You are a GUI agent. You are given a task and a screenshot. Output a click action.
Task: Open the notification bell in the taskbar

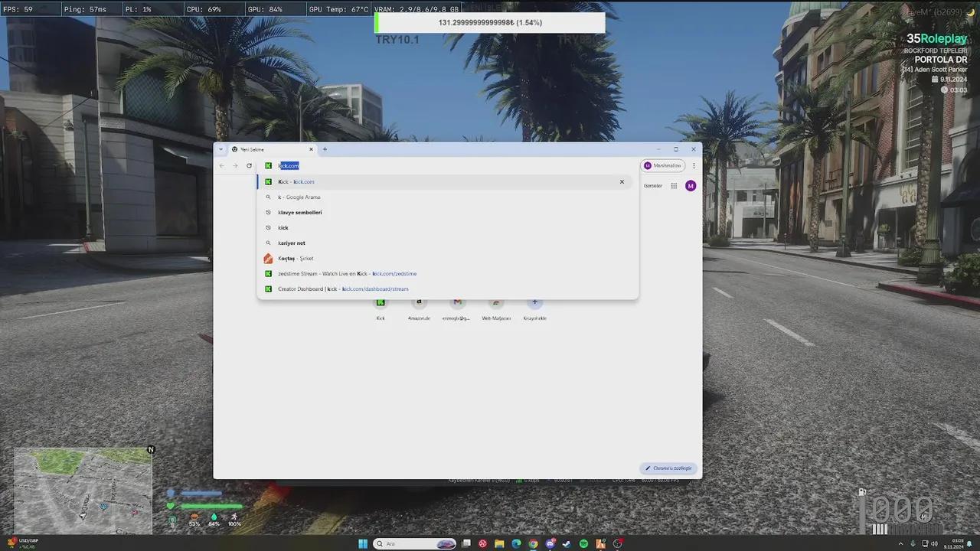pos(971,544)
